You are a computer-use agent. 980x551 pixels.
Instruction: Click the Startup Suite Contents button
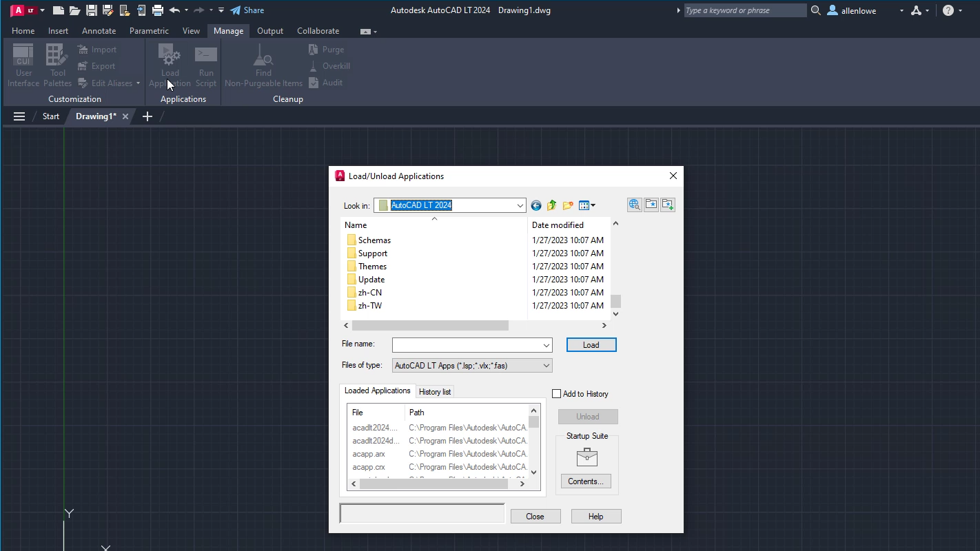click(586, 481)
